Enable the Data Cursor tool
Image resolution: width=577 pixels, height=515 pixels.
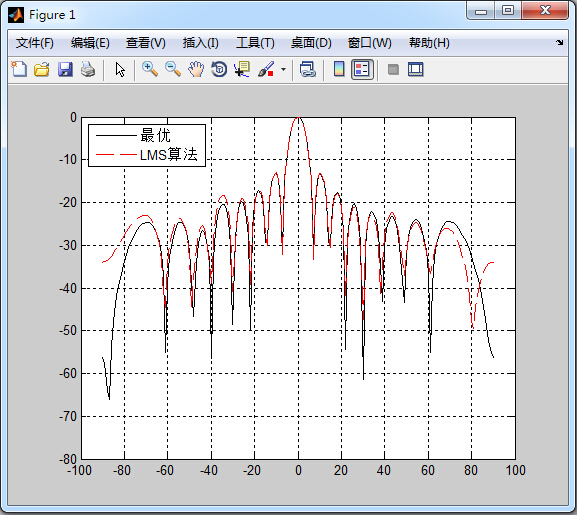click(x=242, y=69)
